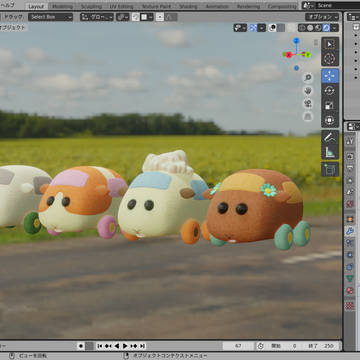Toggle auto keying record button
The image size is (360, 360).
[81, 346]
